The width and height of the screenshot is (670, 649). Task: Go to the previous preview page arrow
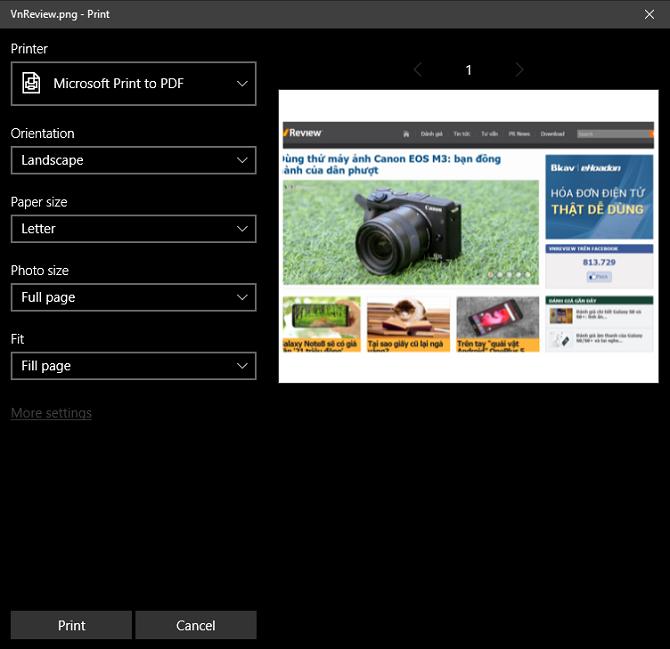pyautogui.click(x=418, y=70)
